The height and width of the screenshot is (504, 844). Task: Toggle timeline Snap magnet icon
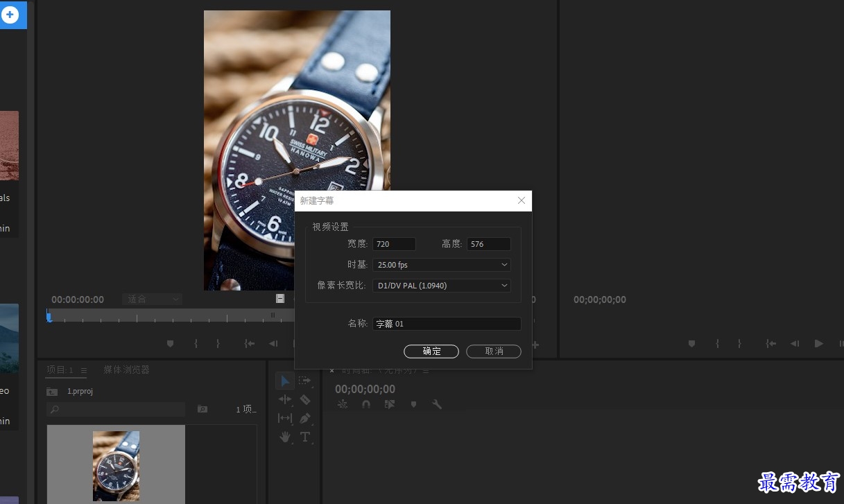pos(366,404)
